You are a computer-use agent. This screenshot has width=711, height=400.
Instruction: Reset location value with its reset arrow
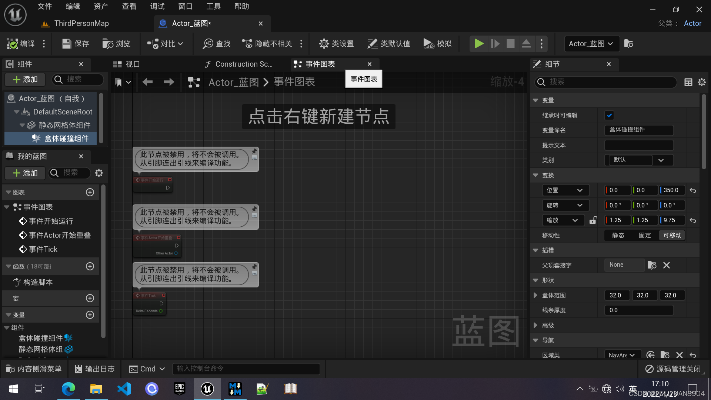coord(693,190)
